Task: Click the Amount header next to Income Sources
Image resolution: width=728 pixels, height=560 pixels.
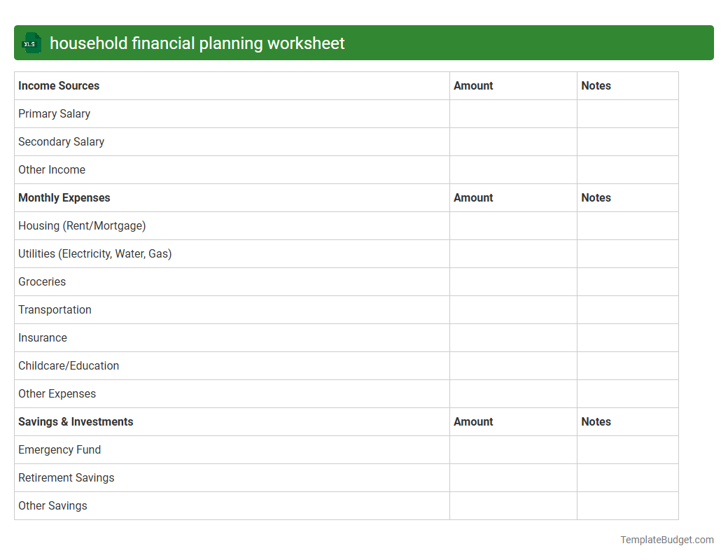Action: [473, 85]
